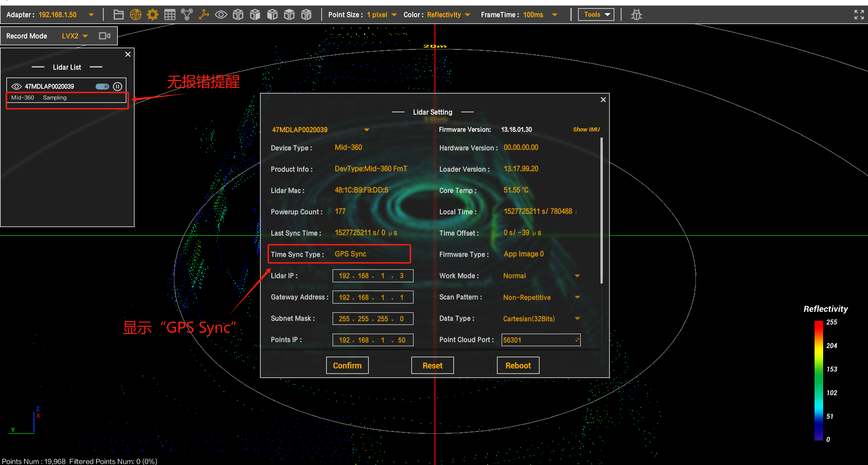
Task: Open the orange settings gear icon
Action: 153,15
